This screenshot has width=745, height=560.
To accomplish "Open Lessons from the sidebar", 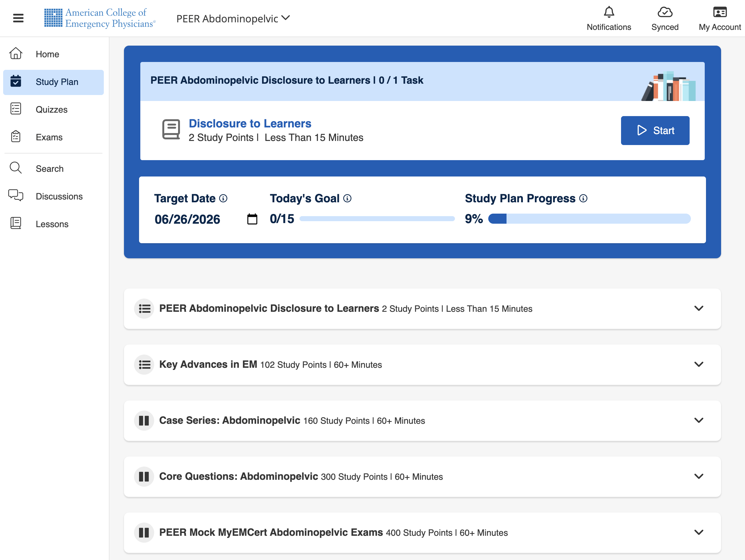I will point(53,224).
